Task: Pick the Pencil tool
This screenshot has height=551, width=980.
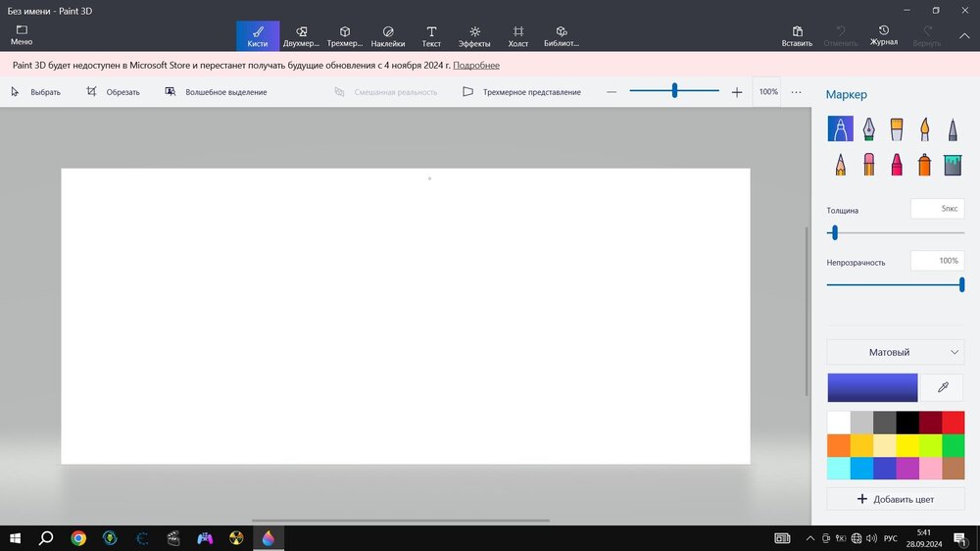Action: [x=840, y=164]
